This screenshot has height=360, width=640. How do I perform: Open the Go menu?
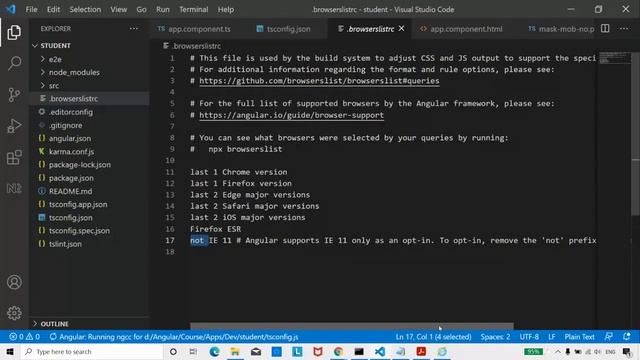pyautogui.click(x=141, y=9)
